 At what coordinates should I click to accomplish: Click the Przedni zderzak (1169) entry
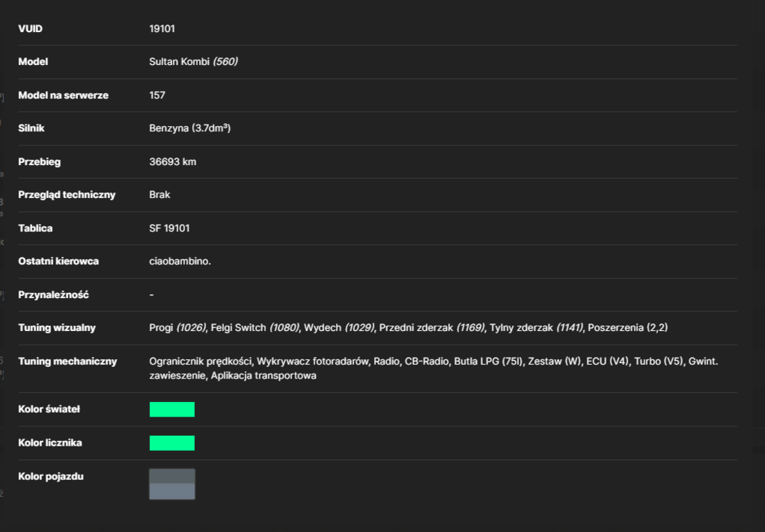431,328
